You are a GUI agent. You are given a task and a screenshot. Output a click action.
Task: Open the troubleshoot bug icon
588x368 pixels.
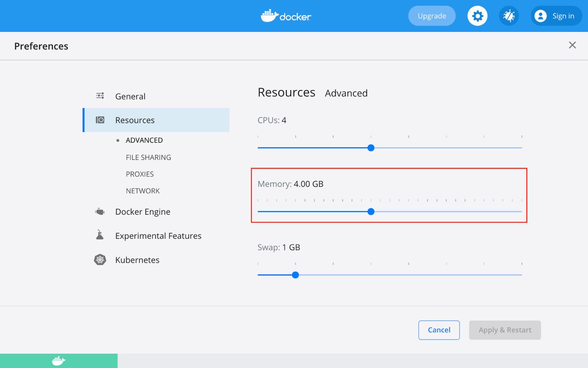(x=509, y=16)
